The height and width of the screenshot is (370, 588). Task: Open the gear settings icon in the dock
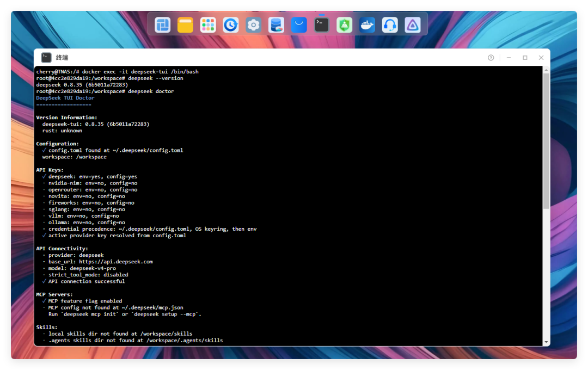tap(254, 25)
